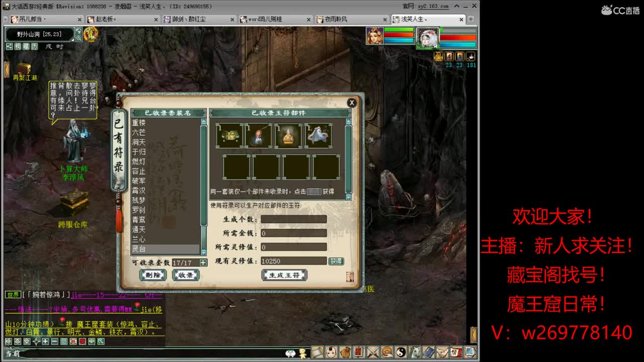Open the 榜 ranking button
Image resolution: width=644 pixels, height=362 pixels.
coord(18,46)
